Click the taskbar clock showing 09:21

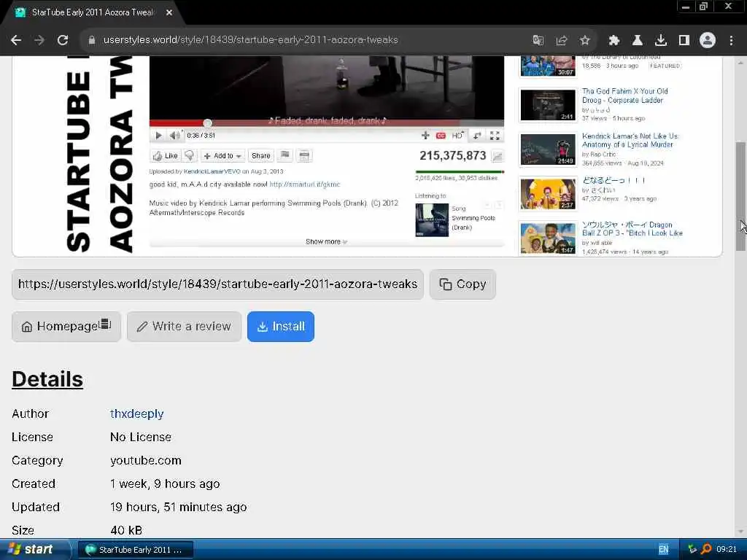click(727, 550)
